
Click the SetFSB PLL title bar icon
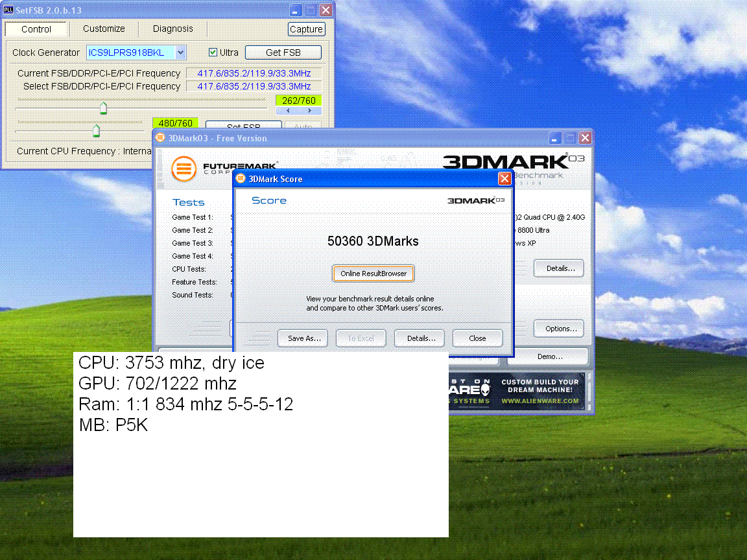[8, 10]
